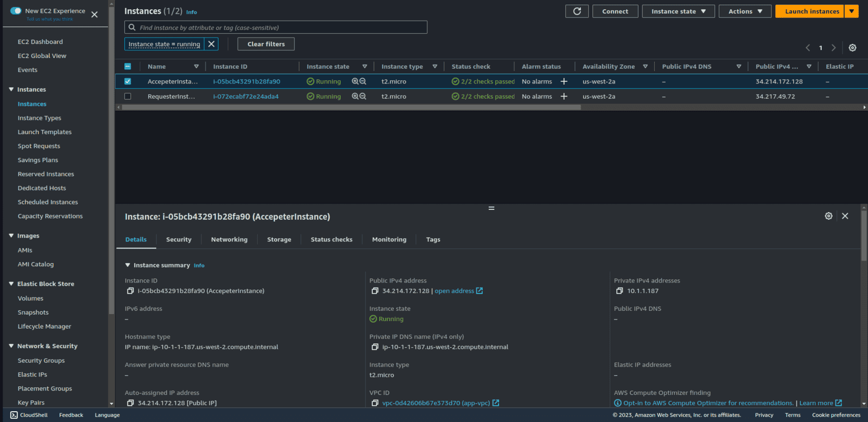Viewport: 868px width, 422px height.
Task: Switch to the Networking tab
Action: click(x=229, y=240)
